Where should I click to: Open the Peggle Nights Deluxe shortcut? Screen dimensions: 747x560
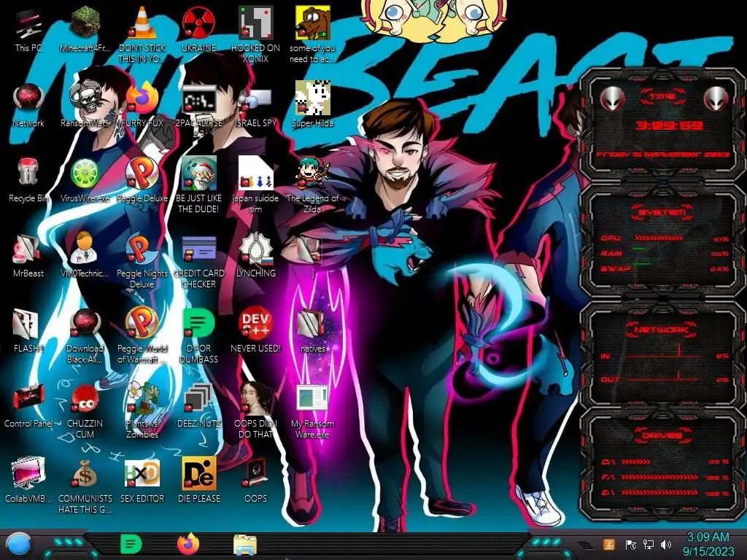click(142, 260)
